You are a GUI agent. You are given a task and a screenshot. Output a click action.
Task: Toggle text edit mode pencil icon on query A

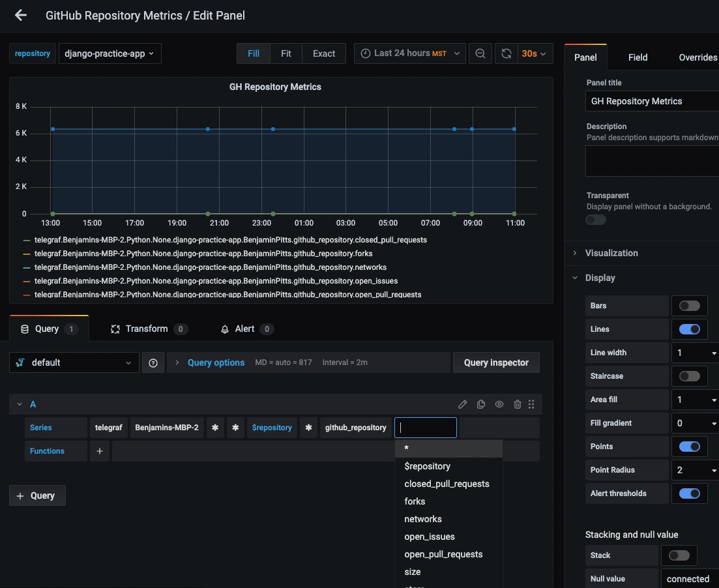(x=463, y=404)
